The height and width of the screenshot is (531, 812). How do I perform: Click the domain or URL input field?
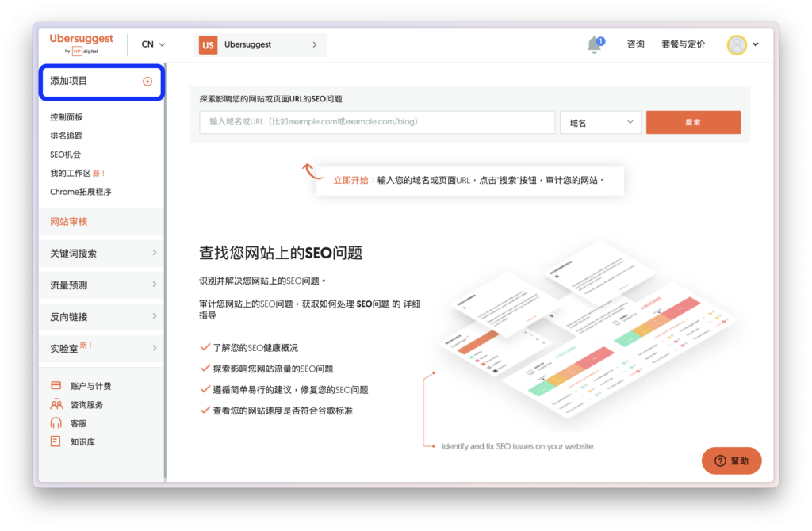point(377,122)
